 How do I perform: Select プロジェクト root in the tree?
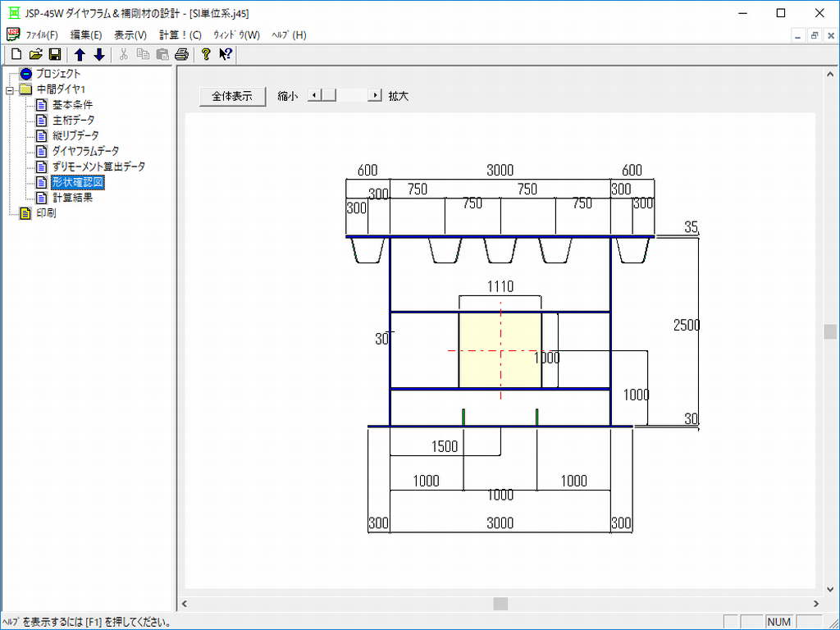click(58, 74)
